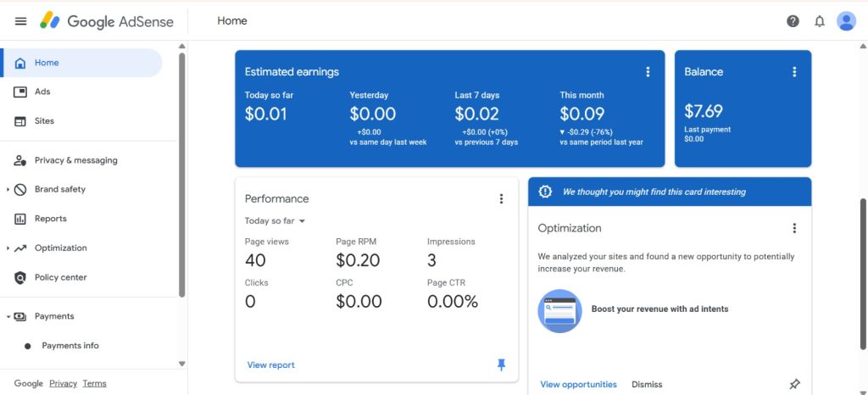Expand the Optimization sidebar section
The height and width of the screenshot is (395, 868).
8,248
